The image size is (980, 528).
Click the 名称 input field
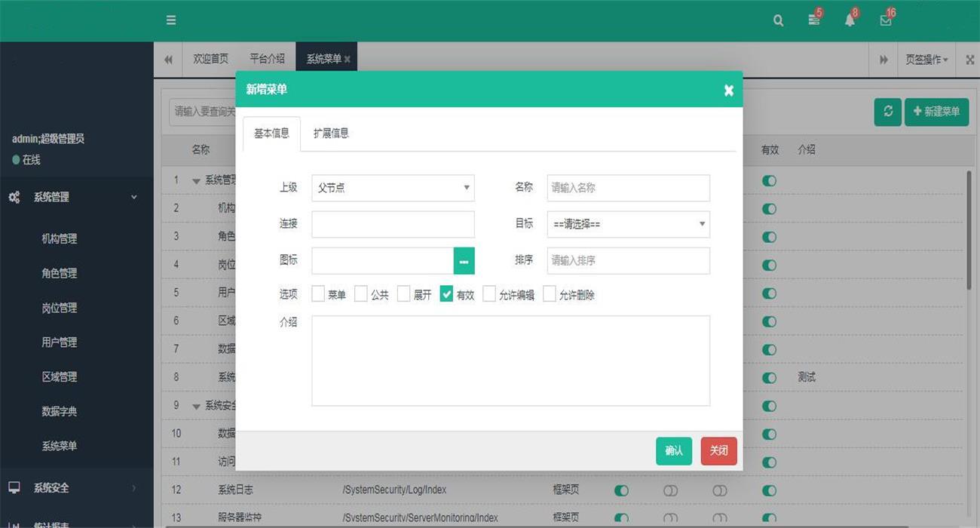coord(628,188)
